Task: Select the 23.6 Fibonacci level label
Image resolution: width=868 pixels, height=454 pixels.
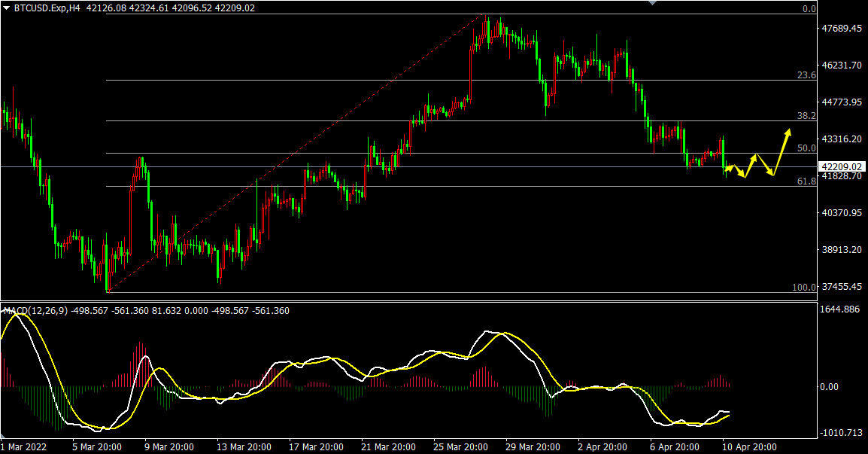Action: coord(806,75)
